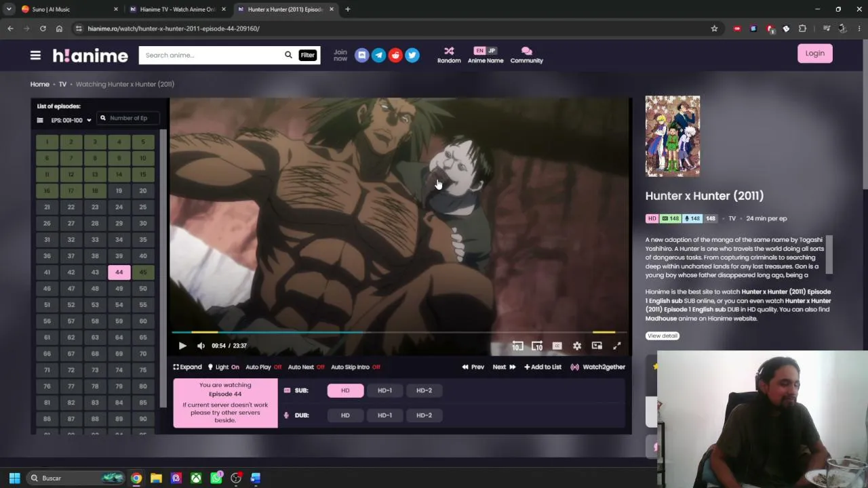This screenshot has width=868, height=488.
Task: Open a new browser tab
Action: 348,9
